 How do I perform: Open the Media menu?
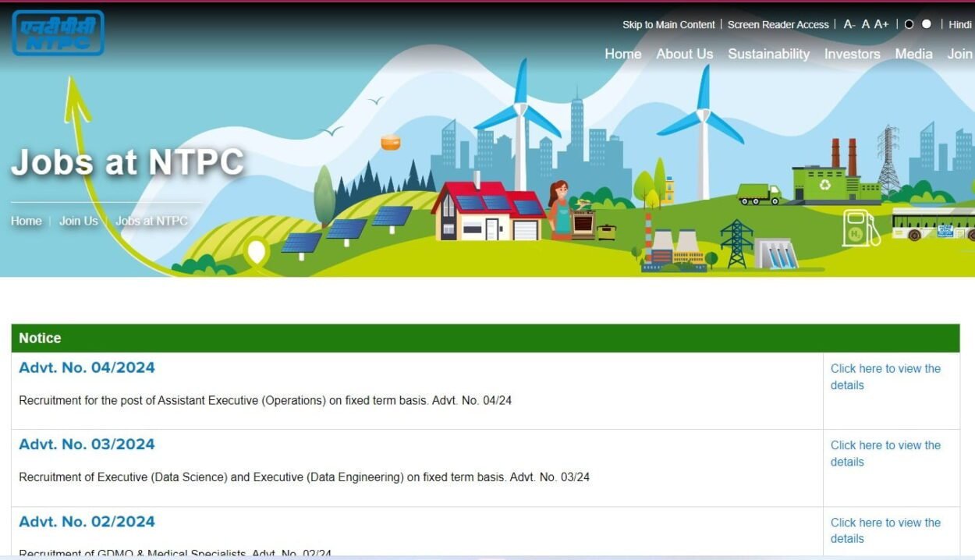(x=914, y=54)
